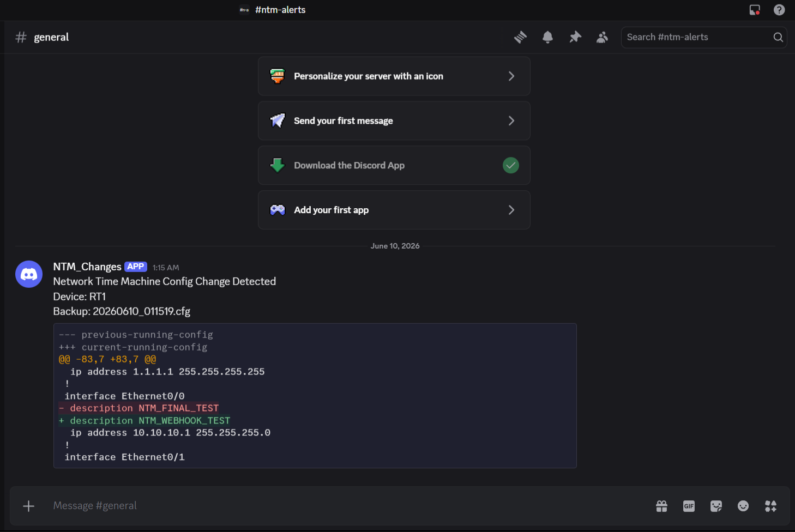Click the search magnifier icon
The image size is (795, 532).
[778, 37]
